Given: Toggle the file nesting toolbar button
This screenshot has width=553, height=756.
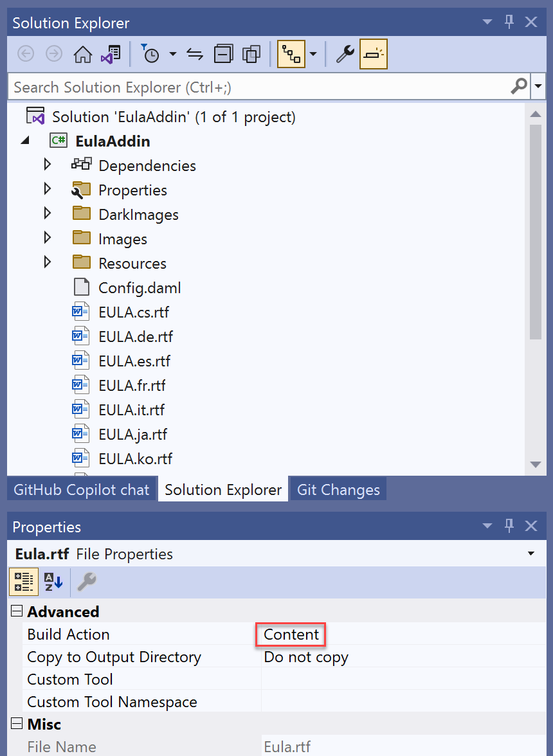Looking at the screenshot, I should pos(291,55).
